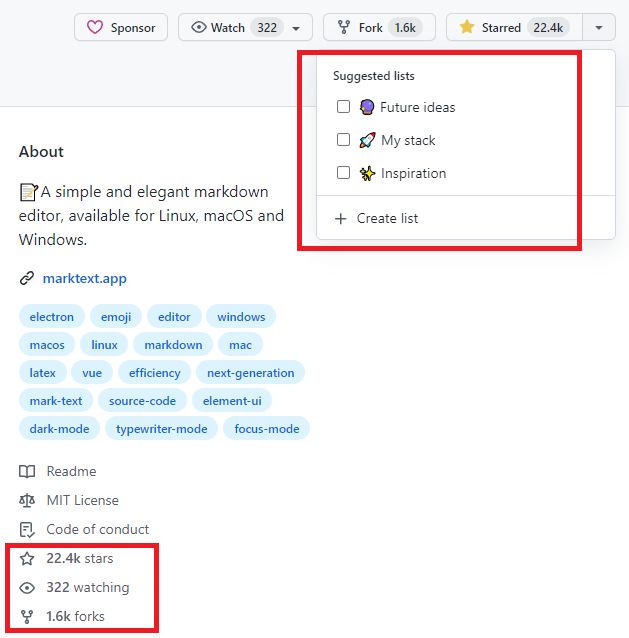Expand the Starred lists dropdown arrow
629x638 pixels.
pyautogui.click(x=598, y=28)
